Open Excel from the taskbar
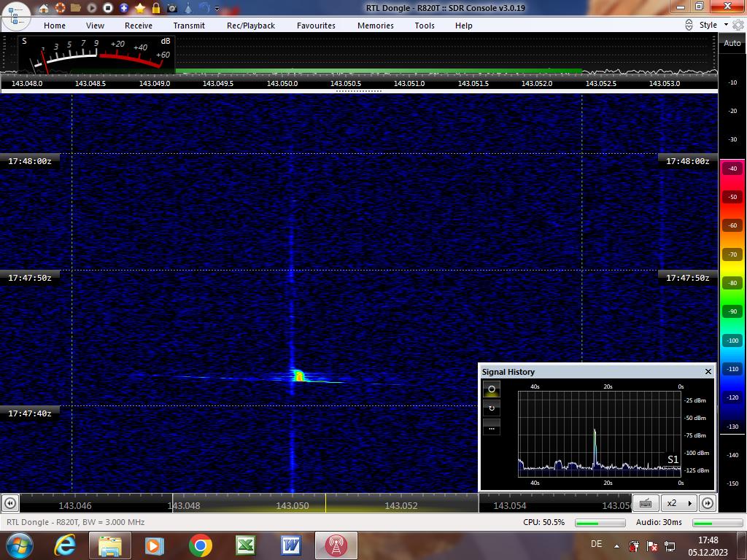This screenshot has width=747, height=560. pos(246,545)
